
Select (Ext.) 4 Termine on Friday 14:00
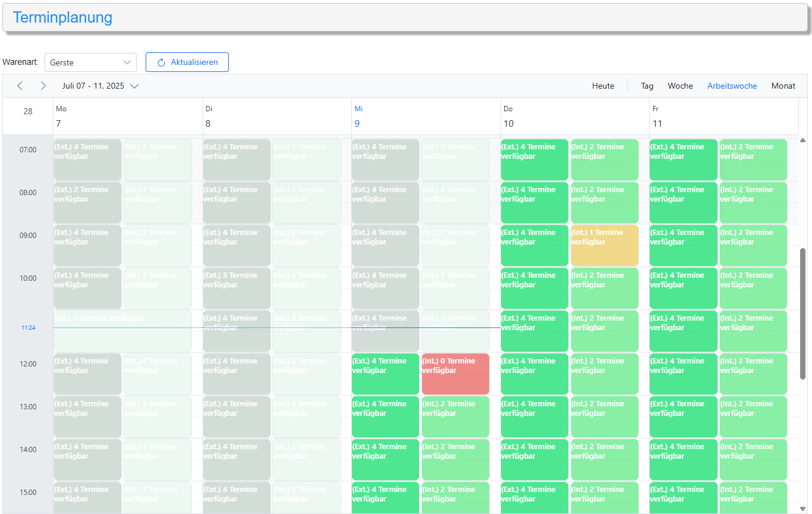click(683, 459)
